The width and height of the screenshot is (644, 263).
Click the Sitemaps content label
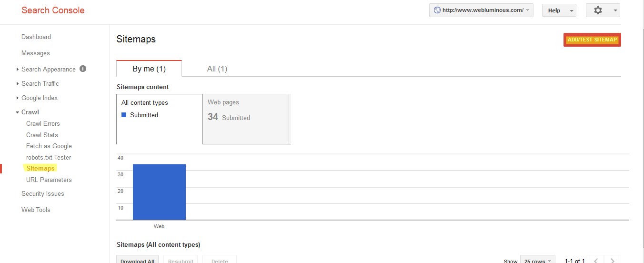[x=143, y=87]
